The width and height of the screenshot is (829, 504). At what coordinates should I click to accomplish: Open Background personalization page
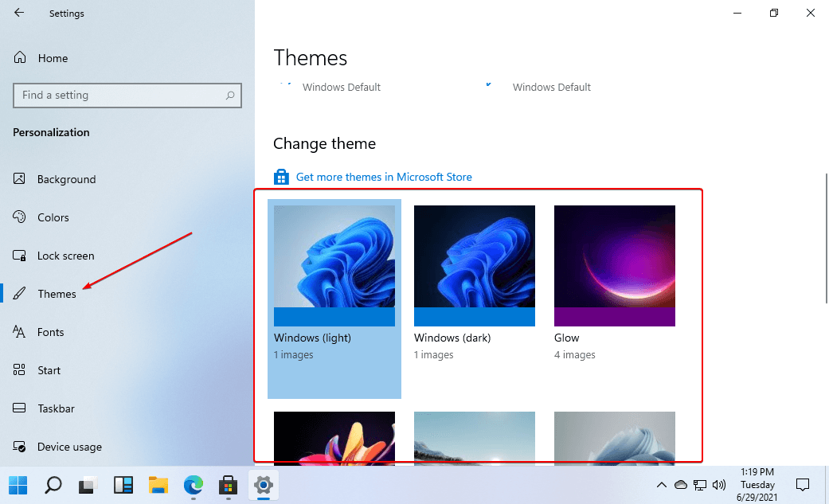pyautogui.click(x=67, y=179)
